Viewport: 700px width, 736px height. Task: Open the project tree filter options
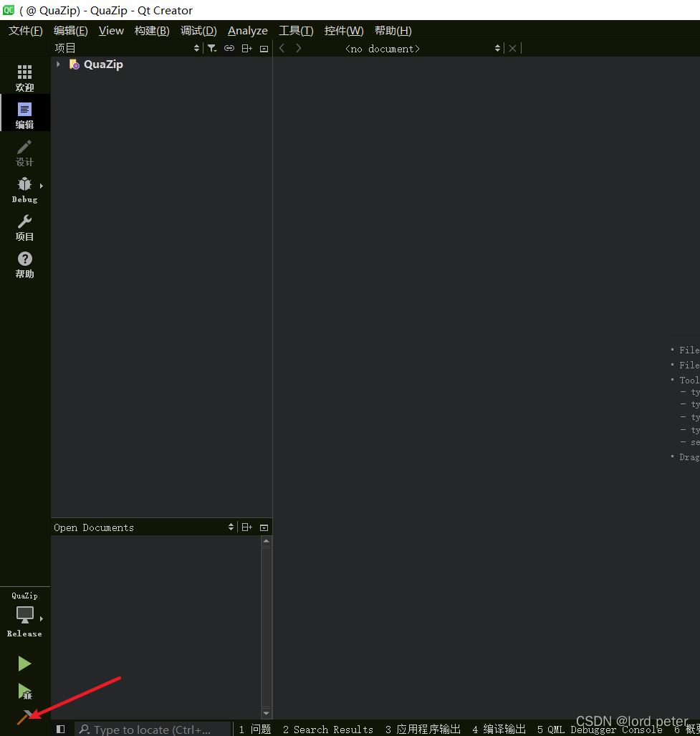[x=212, y=48]
